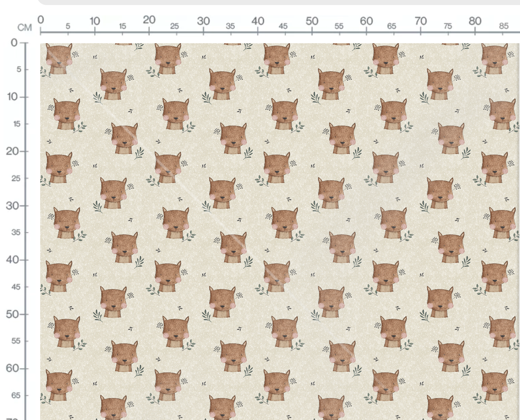Click the 20 mark on the horizontal ruler
Screen dimensions: 520x420
point(149,20)
